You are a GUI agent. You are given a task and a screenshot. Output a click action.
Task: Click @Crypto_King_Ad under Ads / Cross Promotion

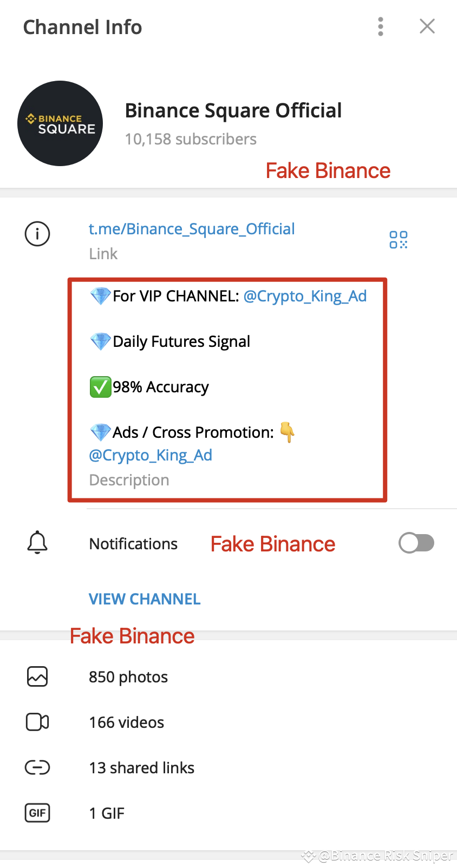pyautogui.click(x=151, y=455)
